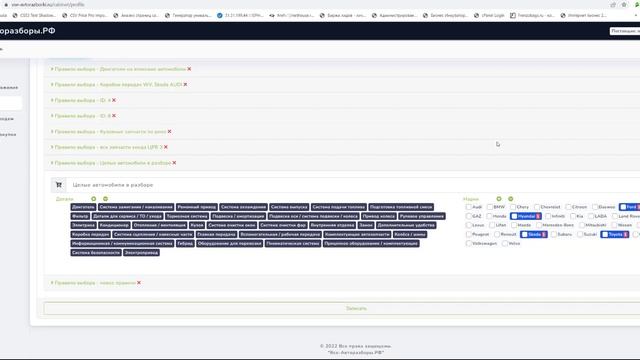
Task: Expand the 'Правило выбора - ID: 4' row
Action: [x=81, y=100]
